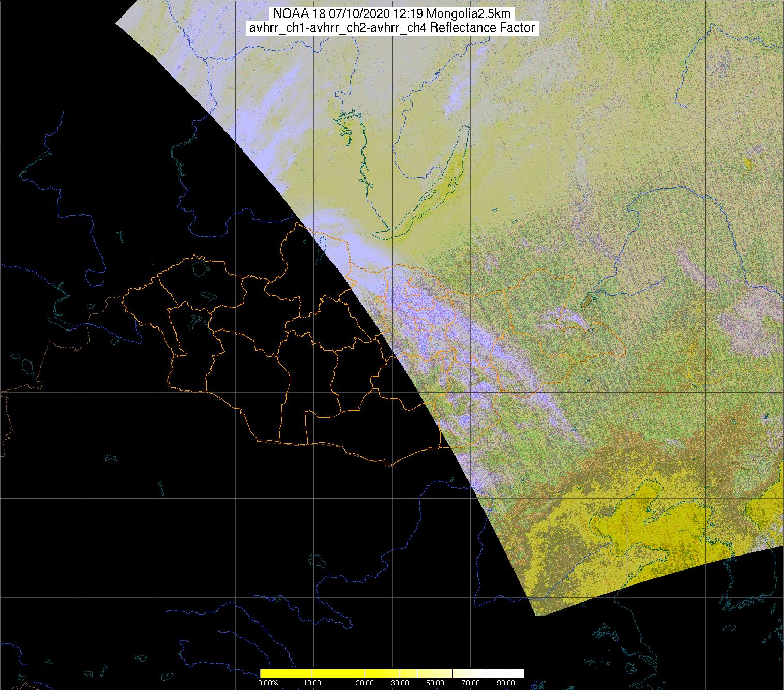Click the 'NOAA 18 07/10/2020 12:19 Mongolia2.5km' title line
784x690 pixels.
pos(392,13)
